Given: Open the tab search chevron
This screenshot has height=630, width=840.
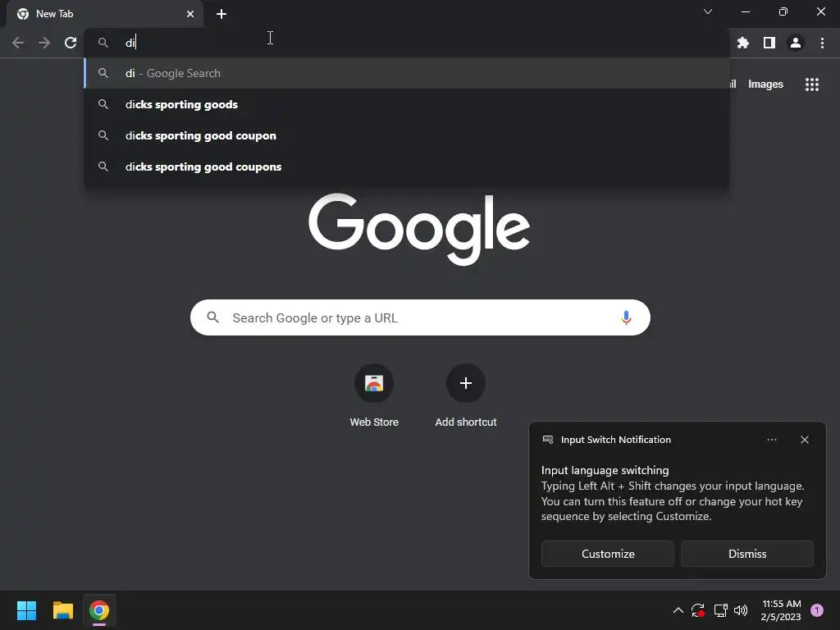Looking at the screenshot, I should click(708, 11).
